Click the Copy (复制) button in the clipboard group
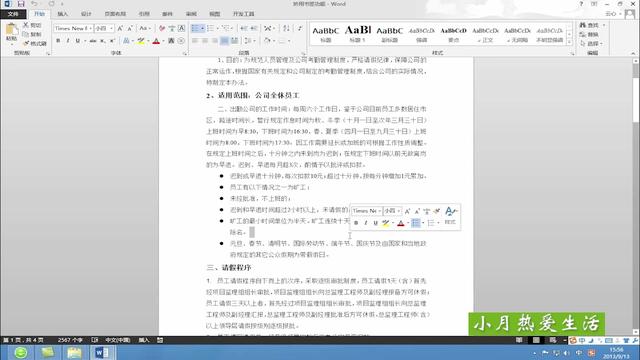The width and height of the screenshot is (640, 360). 32,34
